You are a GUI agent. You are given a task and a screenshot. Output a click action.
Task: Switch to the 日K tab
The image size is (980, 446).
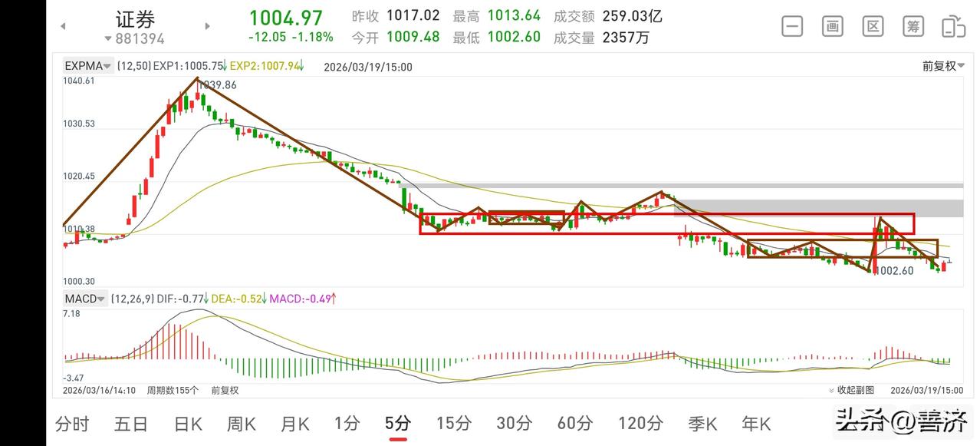(x=188, y=423)
